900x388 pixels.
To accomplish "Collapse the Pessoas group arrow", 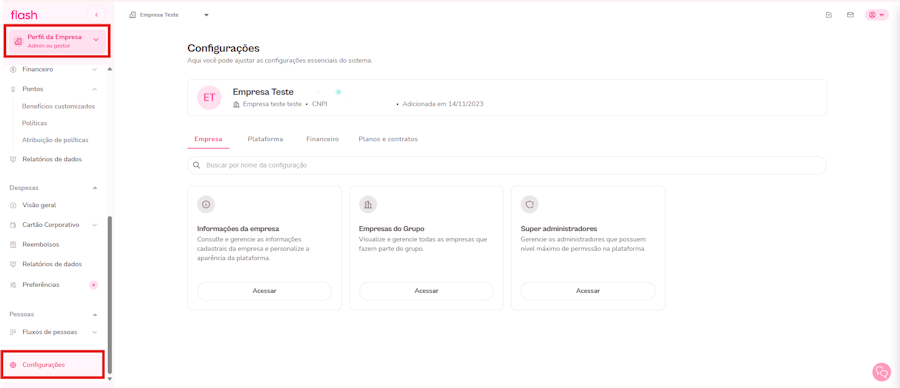I will point(95,315).
